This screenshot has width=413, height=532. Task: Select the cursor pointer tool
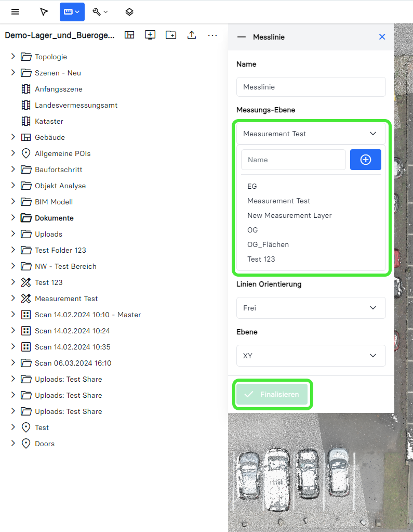click(44, 11)
